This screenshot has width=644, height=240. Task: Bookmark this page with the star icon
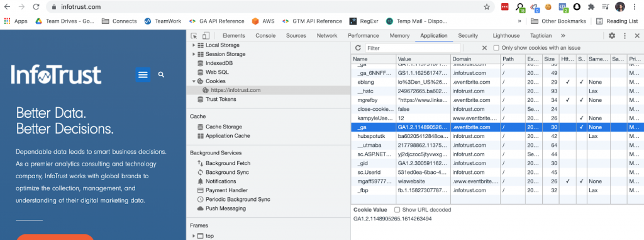487,6
